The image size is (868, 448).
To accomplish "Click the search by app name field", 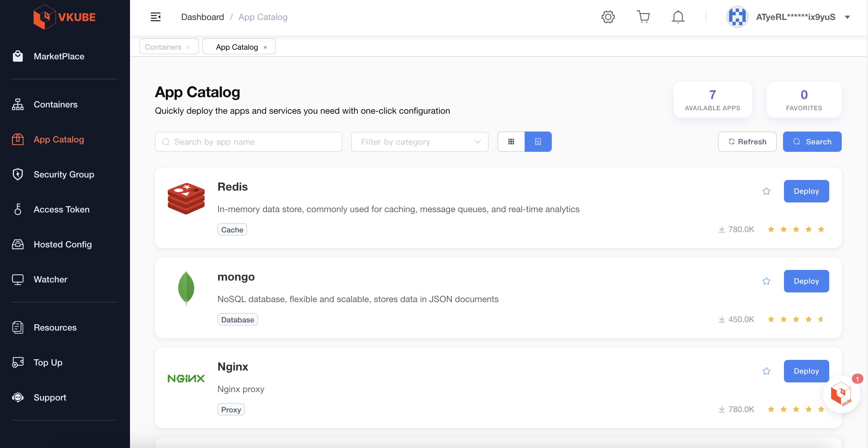I will 248,142.
